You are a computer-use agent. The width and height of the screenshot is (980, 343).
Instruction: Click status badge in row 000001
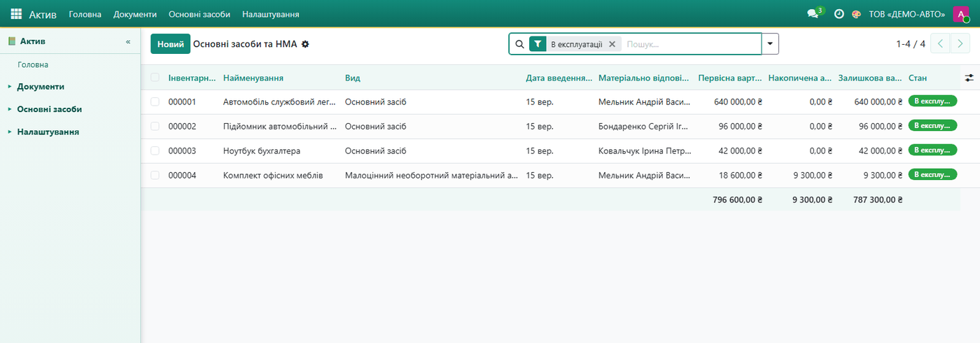tap(932, 101)
